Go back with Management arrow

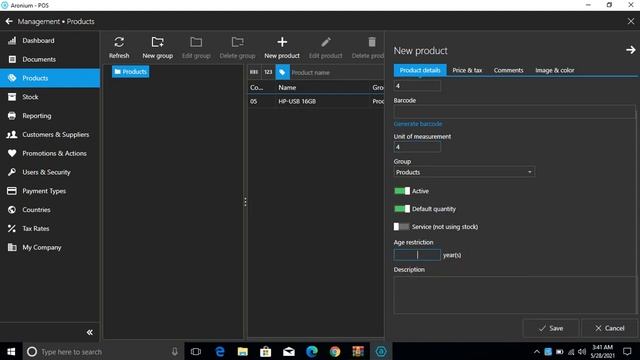point(9,21)
